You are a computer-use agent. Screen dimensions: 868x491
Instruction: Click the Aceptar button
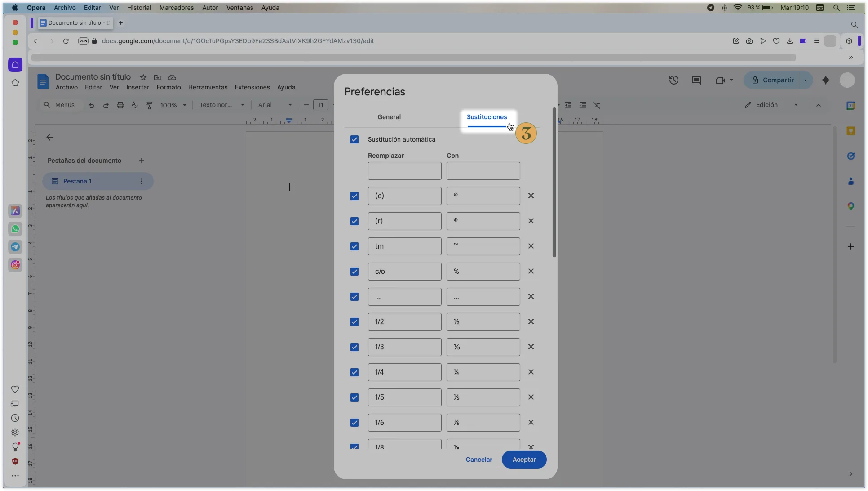tap(524, 460)
